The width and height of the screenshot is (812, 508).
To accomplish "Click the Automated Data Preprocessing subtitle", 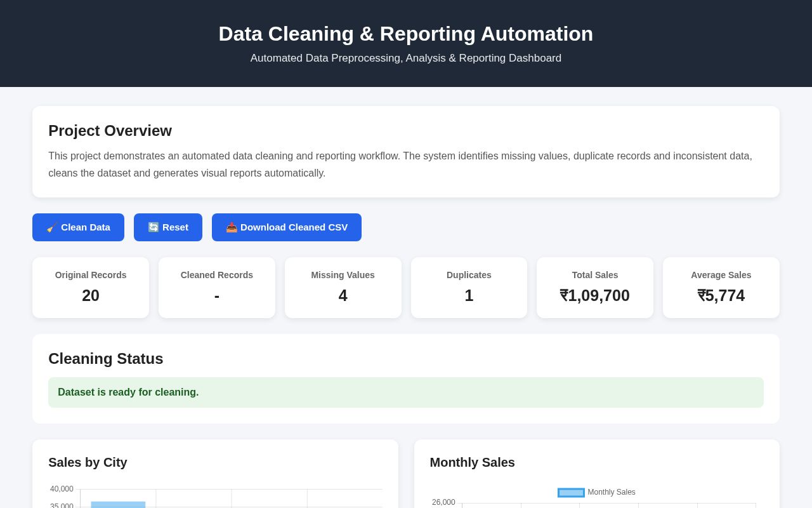I will pyautogui.click(x=406, y=58).
